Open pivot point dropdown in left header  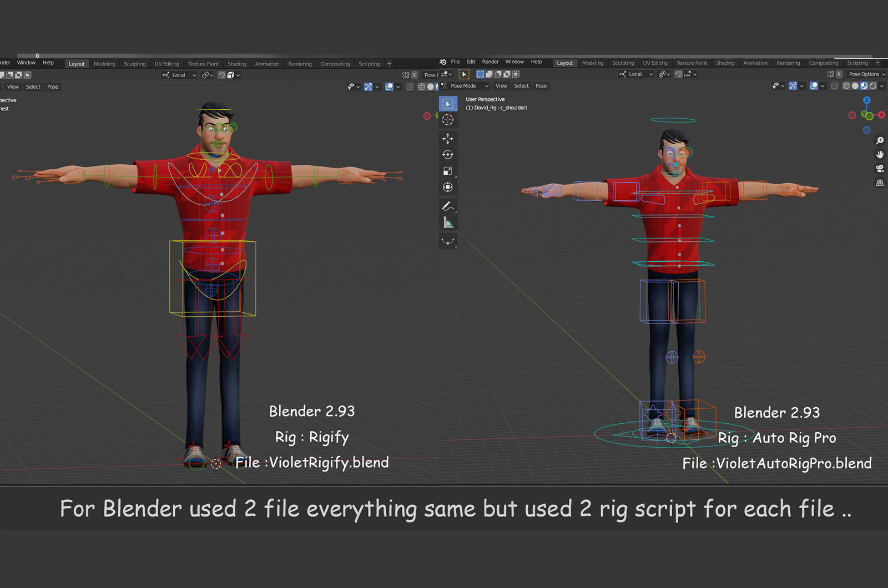coord(208,75)
